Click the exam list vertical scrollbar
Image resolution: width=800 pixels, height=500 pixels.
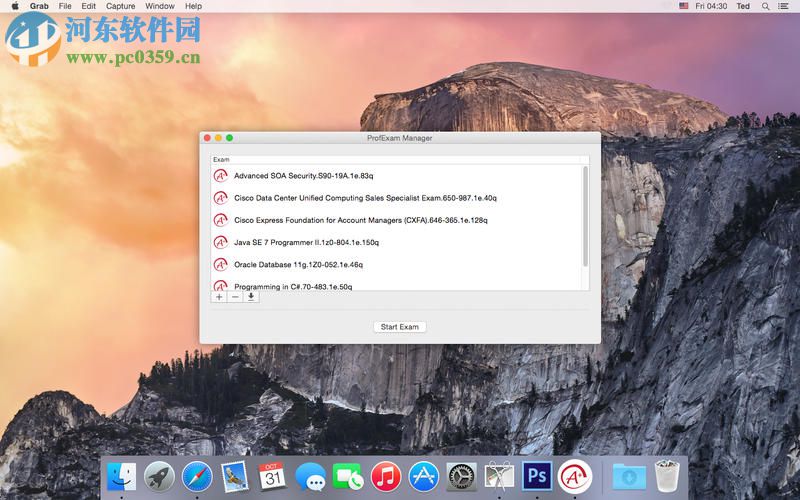pos(585,216)
